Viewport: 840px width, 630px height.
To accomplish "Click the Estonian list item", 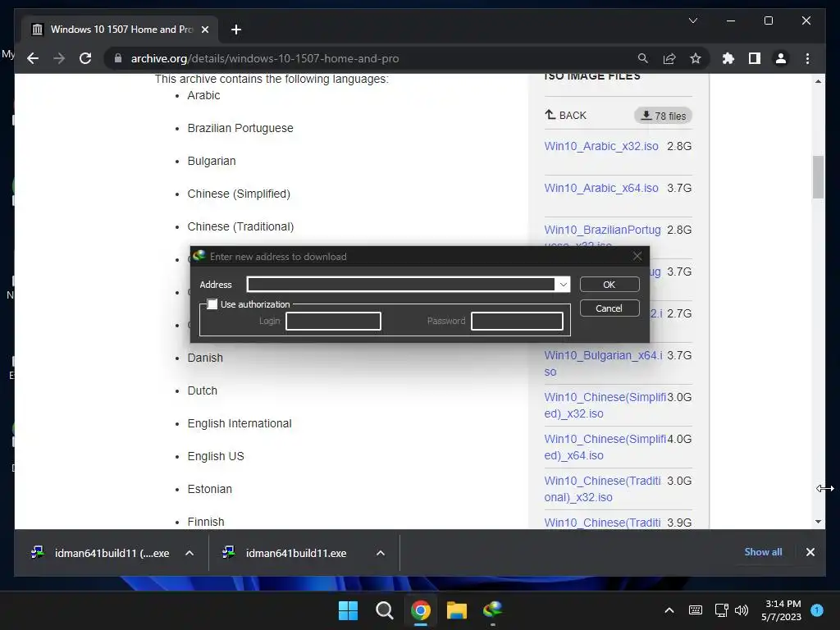I will [x=209, y=489].
